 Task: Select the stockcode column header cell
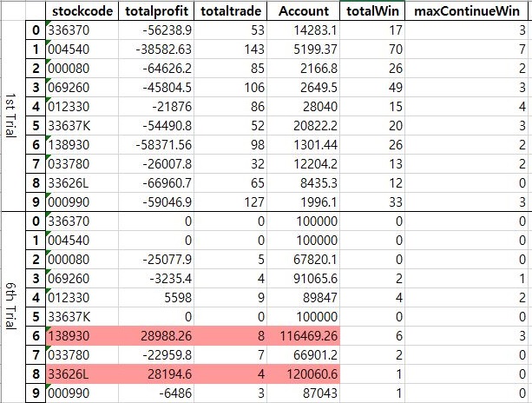tap(82, 11)
